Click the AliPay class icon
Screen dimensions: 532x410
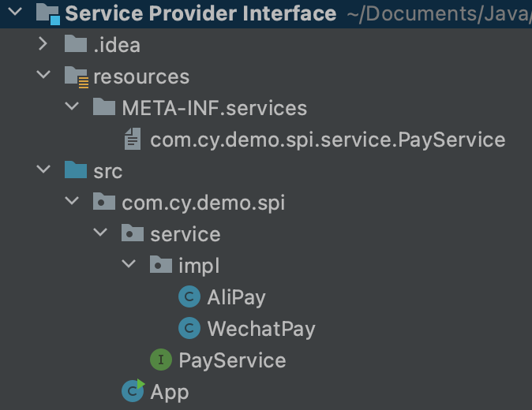tap(189, 297)
